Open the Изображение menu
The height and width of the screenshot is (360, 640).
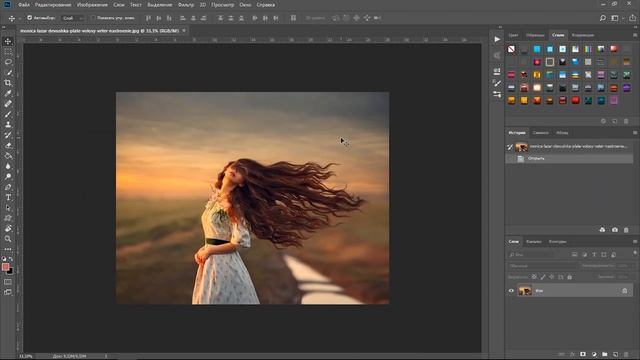[x=92, y=5]
